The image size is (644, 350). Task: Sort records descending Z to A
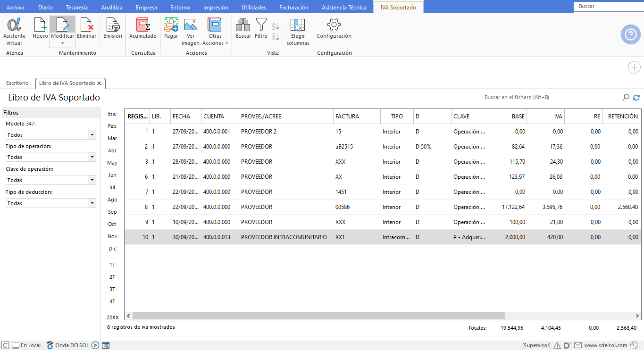[x=276, y=36]
